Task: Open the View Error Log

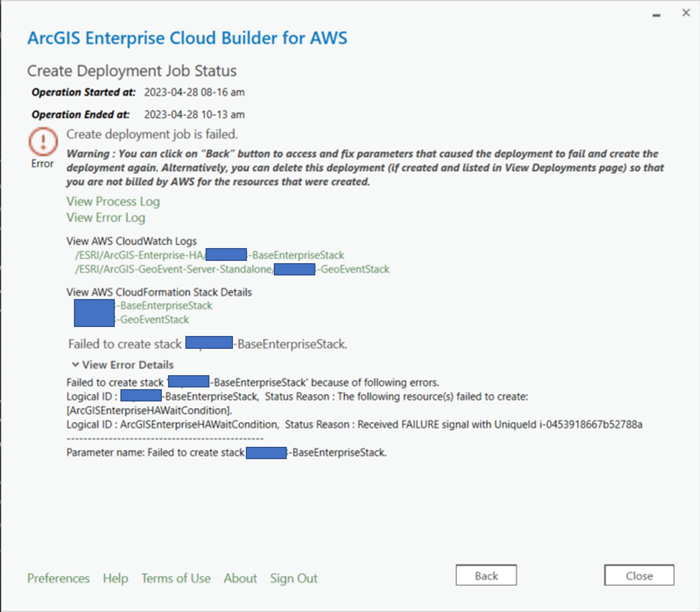Action: [105, 218]
